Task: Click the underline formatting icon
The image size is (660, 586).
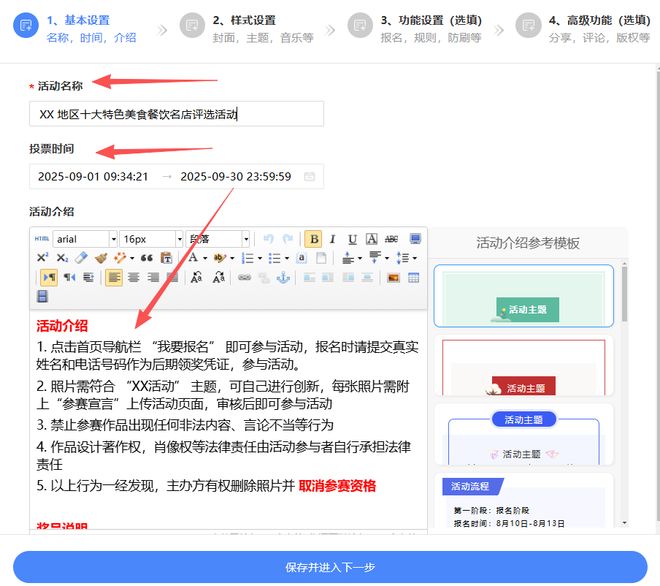Action: click(352, 239)
